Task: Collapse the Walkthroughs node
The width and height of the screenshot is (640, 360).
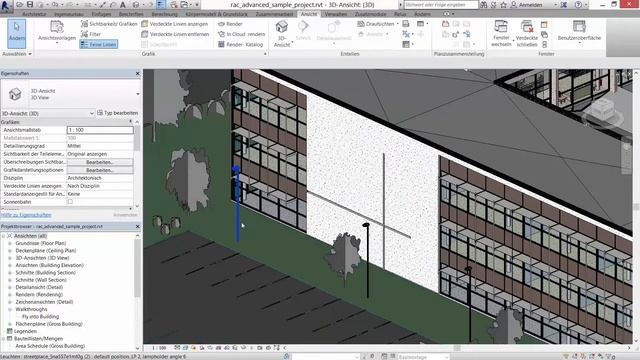Action: 10,309
